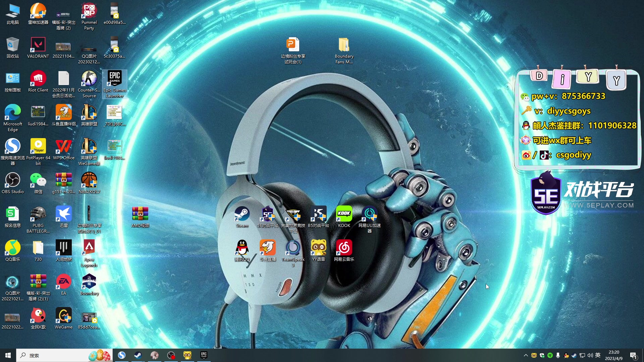Open the volume control in tray
The width and height of the screenshot is (644, 362).
coord(590,355)
